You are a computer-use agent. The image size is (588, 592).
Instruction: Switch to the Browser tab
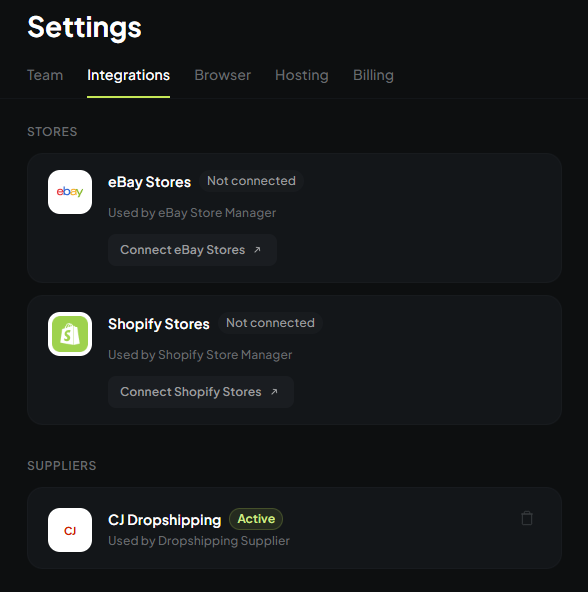click(x=222, y=75)
